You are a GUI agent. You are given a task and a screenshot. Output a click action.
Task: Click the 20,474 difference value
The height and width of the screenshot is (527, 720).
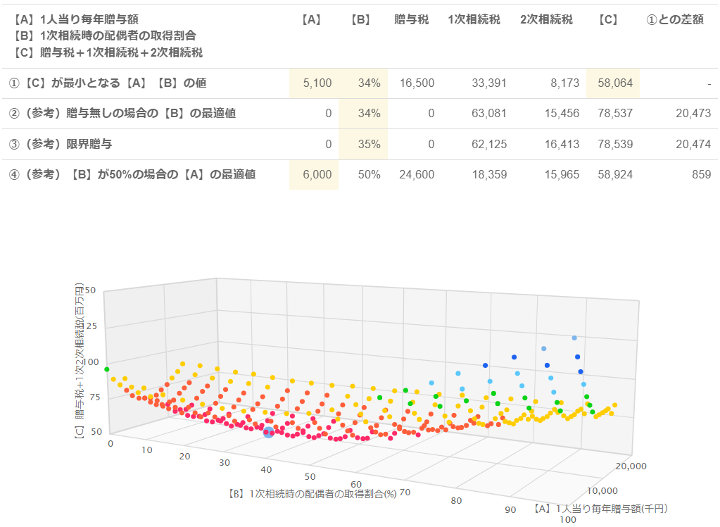(x=693, y=144)
